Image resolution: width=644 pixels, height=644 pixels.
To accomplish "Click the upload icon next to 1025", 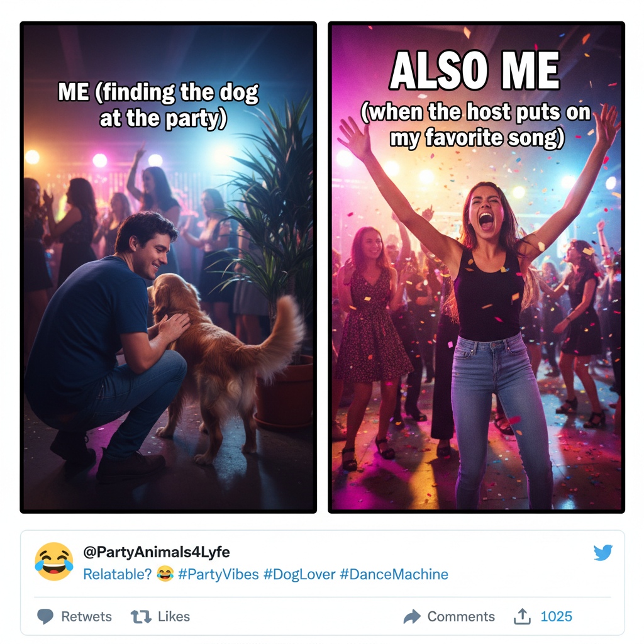I will [x=521, y=616].
